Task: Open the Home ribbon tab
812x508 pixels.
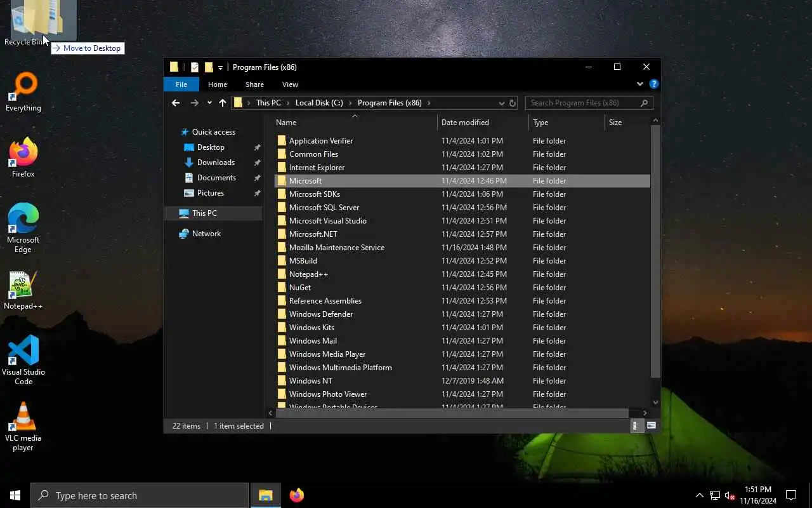Action: 218,84
